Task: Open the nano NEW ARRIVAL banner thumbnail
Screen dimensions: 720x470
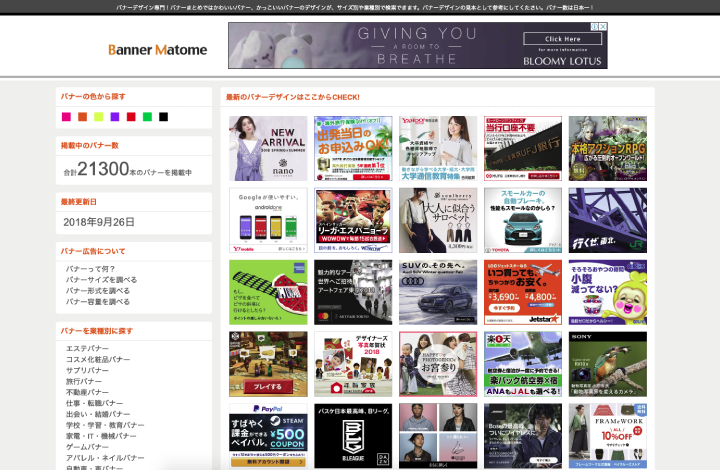Action: tap(268, 148)
